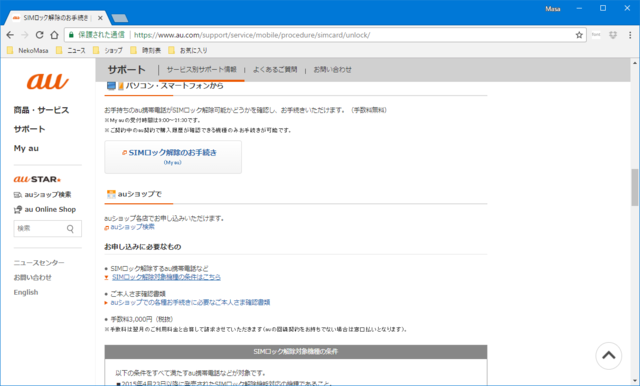Image resolution: width=640 pixels, height=386 pixels.
Task: Open the auショップ検索 sidebar link
Action: [x=42, y=195]
